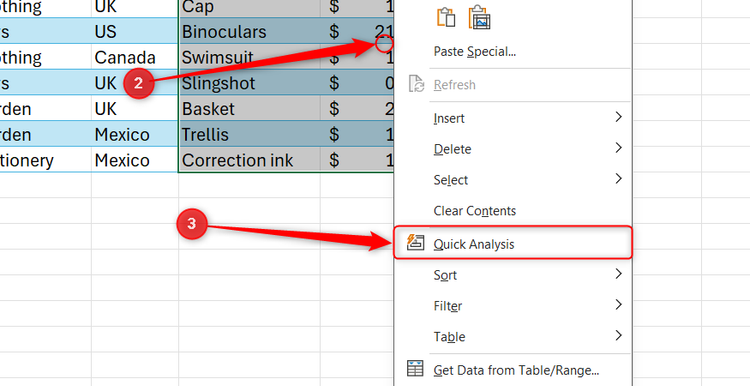Image resolution: width=750 pixels, height=386 pixels.
Task: Select the Mexico cell beside Correction ink
Action: point(135,160)
